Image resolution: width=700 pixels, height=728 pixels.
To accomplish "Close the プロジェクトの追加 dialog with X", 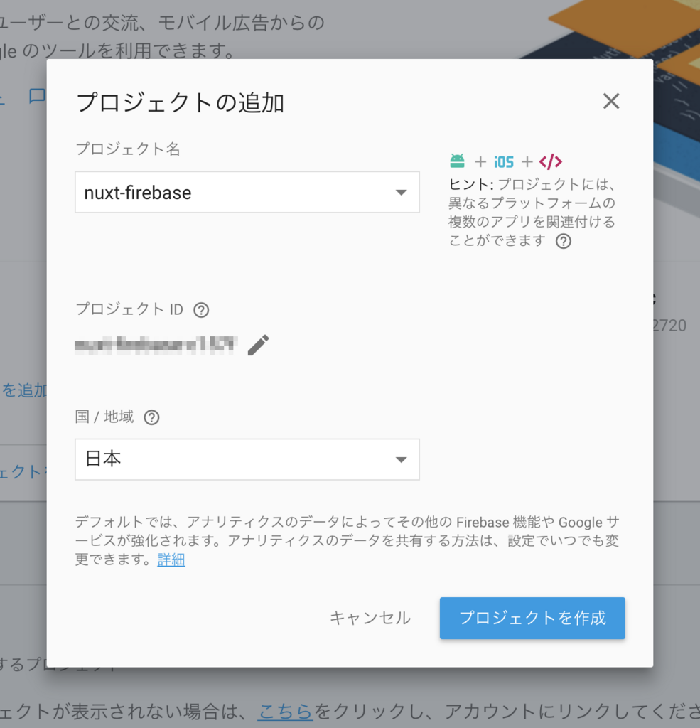I will click(611, 101).
